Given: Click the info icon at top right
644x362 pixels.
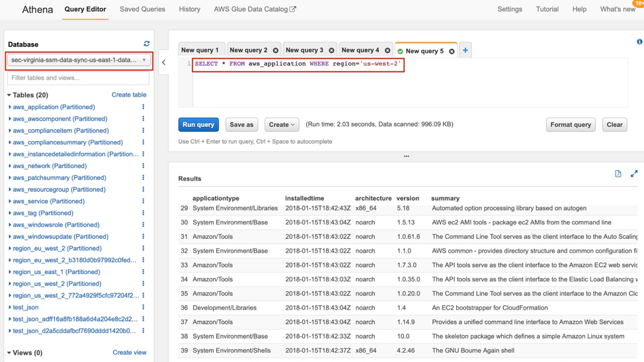Looking at the screenshot, I should (639, 42).
